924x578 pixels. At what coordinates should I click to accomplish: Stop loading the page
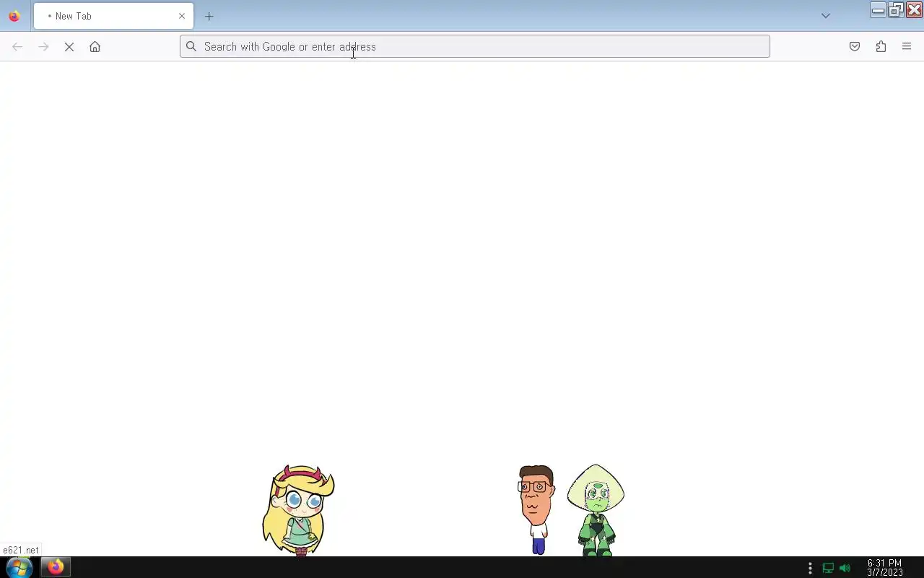[x=69, y=47]
